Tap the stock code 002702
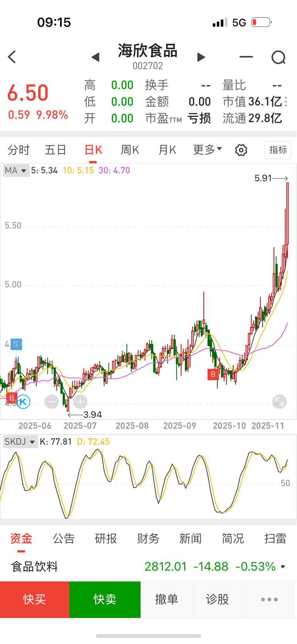 click(x=148, y=66)
